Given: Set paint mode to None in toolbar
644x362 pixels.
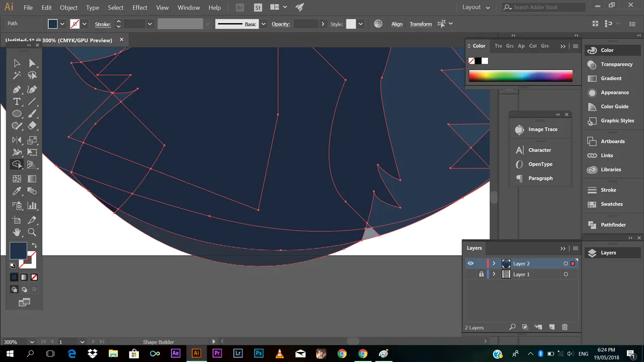Looking at the screenshot, I should tap(34, 277).
